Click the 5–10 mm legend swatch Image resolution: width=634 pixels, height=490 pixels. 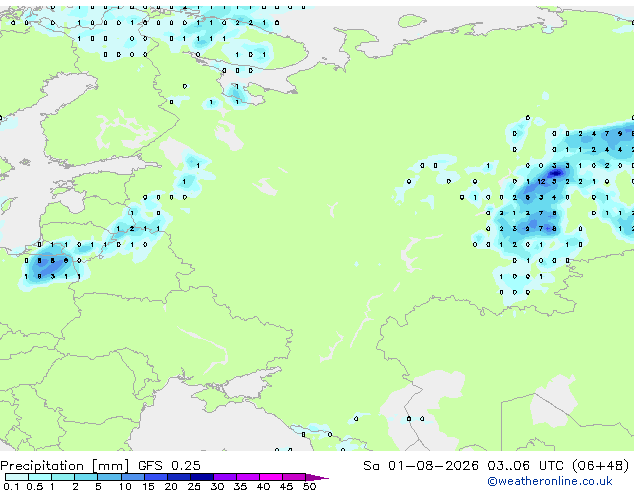click(109, 477)
